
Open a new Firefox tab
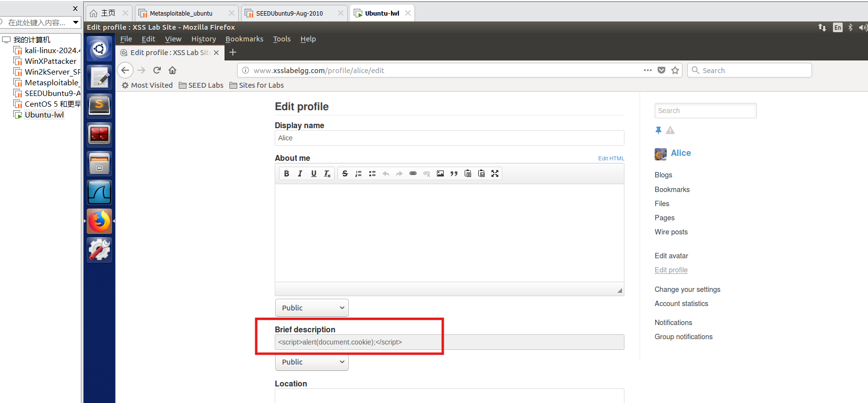(x=233, y=52)
